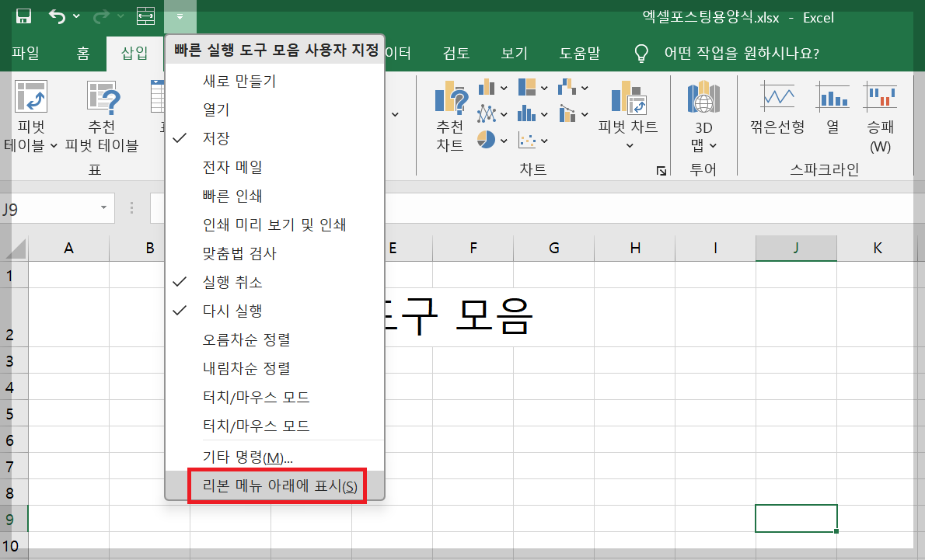Open the Name Box dropdown
Viewport: 925px width, 560px height.
[x=102, y=208]
